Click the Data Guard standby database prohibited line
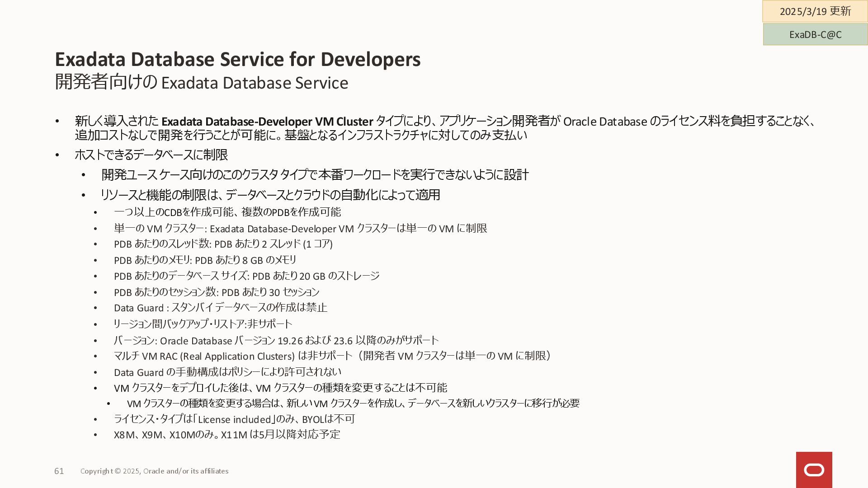Screen dimensions: 868x488 220,308
